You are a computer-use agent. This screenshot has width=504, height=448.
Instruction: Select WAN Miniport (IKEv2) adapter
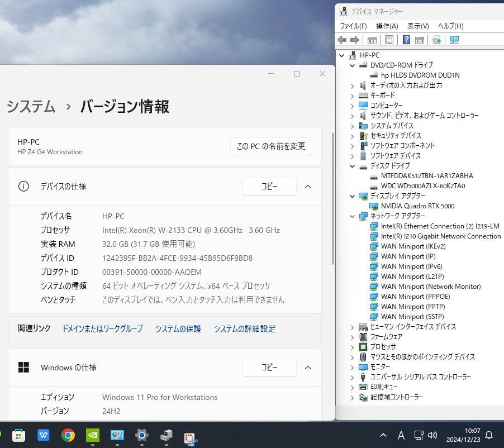[x=413, y=246]
